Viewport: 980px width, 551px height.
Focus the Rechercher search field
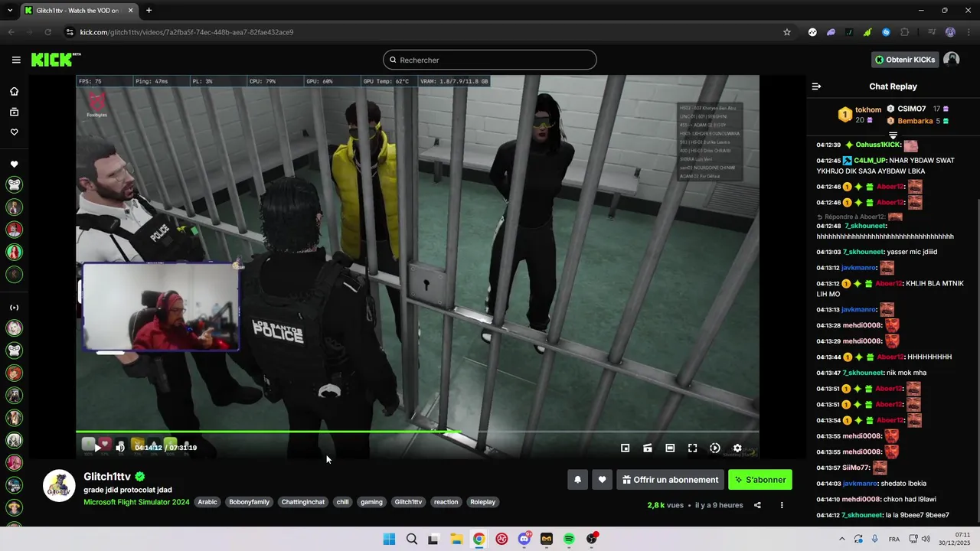(x=490, y=60)
